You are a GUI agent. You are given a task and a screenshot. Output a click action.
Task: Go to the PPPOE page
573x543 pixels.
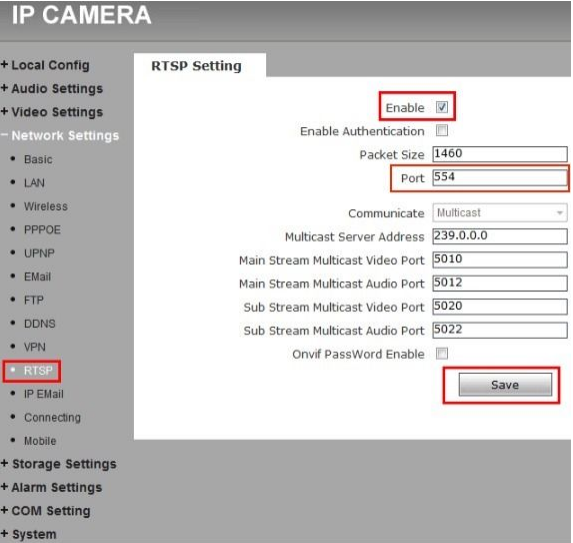42,229
